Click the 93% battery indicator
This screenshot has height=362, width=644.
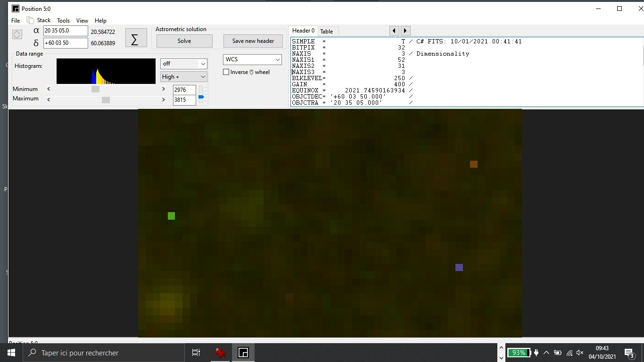[x=519, y=353]
